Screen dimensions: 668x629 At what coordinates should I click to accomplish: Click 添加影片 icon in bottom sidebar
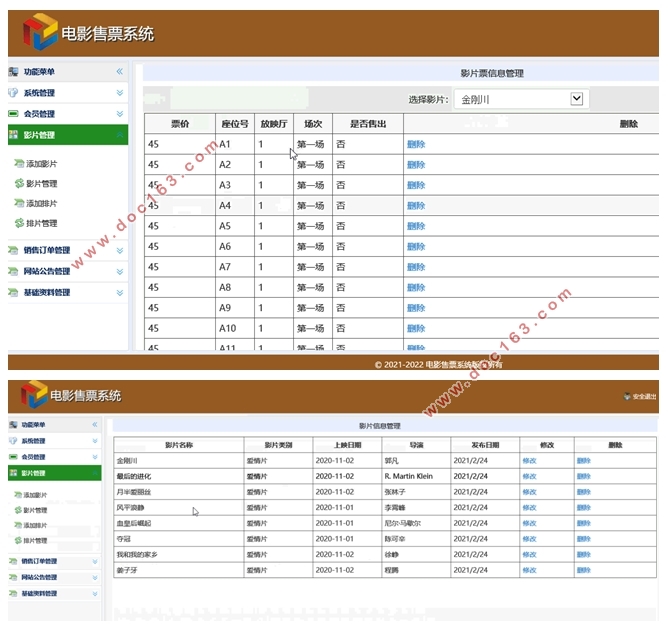point(18,495)
